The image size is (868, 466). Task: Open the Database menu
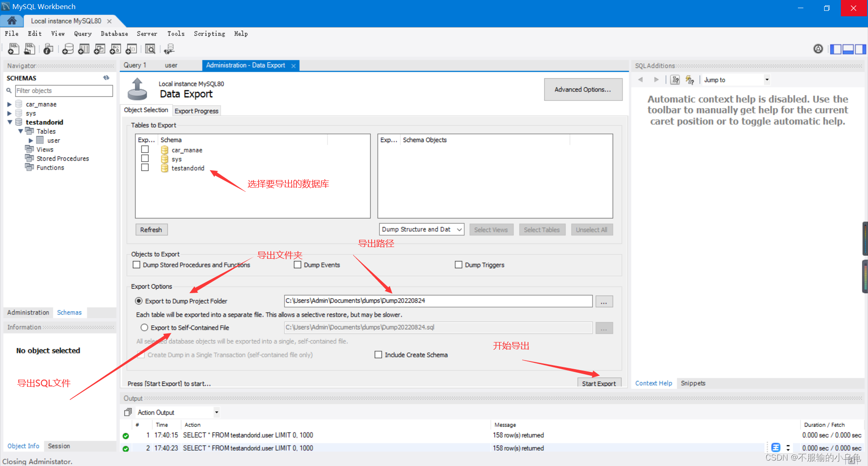click(114, 33)
